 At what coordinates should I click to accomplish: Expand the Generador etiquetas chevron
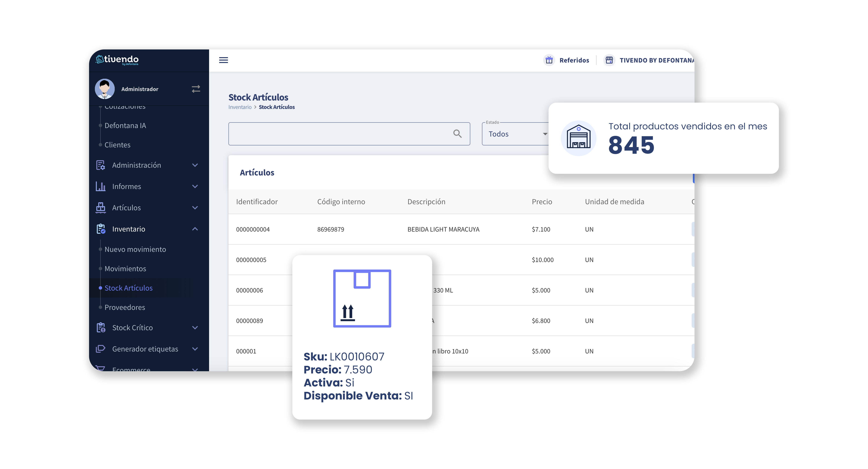(195, 349)
